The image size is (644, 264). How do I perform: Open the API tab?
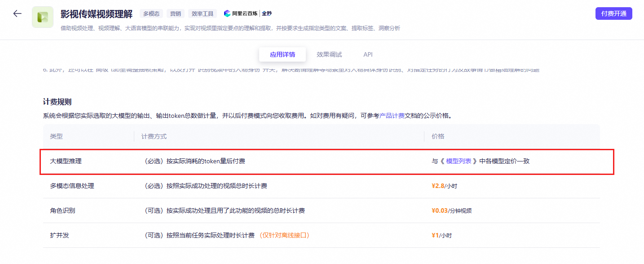368,54
